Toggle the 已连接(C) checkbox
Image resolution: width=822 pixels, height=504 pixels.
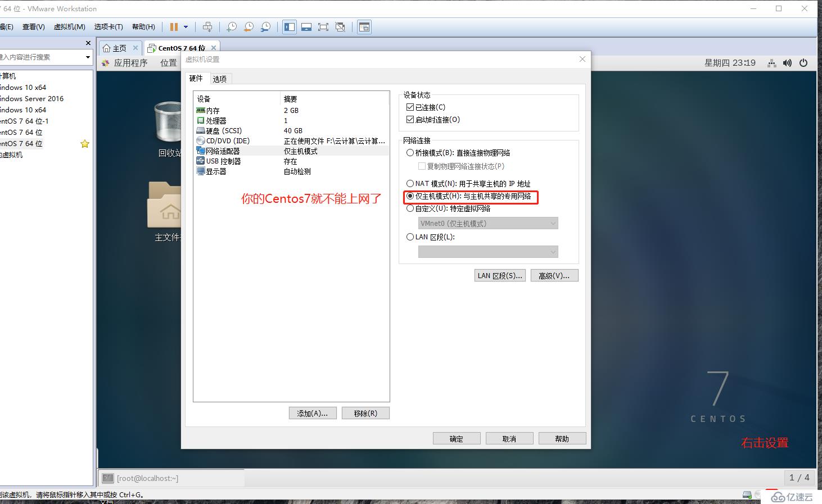(x=410, y=107)
